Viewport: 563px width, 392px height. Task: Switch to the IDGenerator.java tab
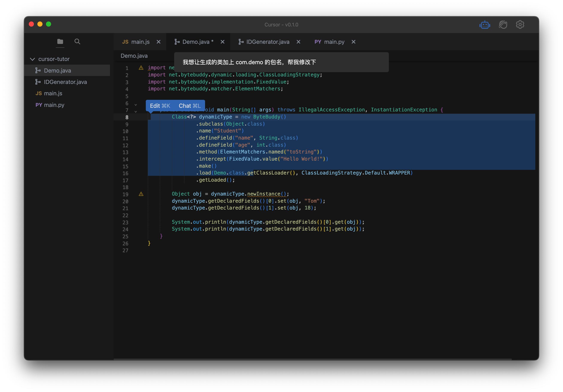click(268, 42)
